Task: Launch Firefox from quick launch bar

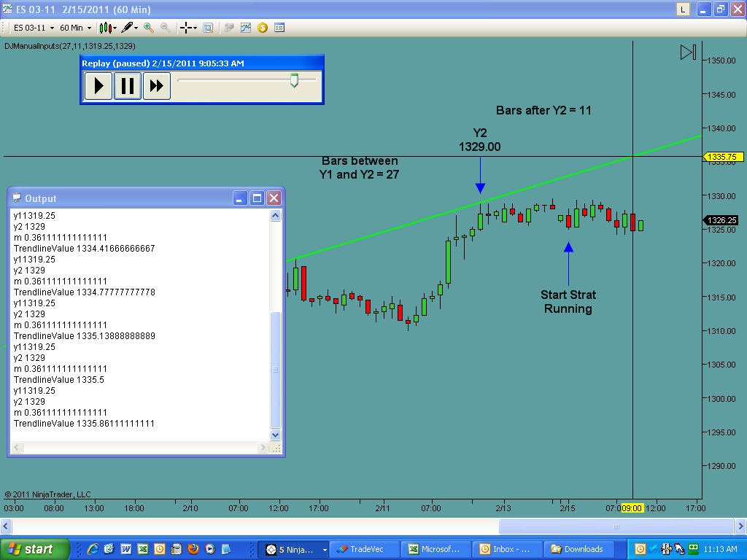Action: coord(193,549)
